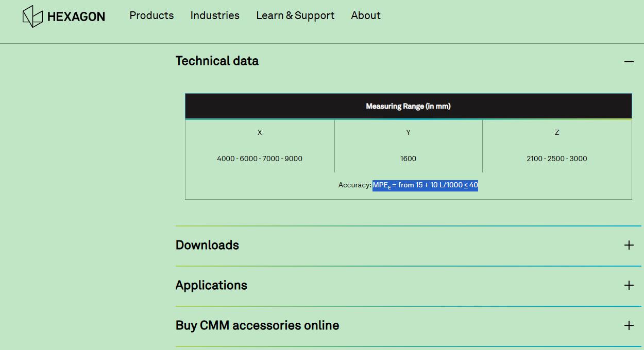Click the Measuring Range table header
Image resolution: width=644 pixels, height=350 pixels.
tap(408, 107)
